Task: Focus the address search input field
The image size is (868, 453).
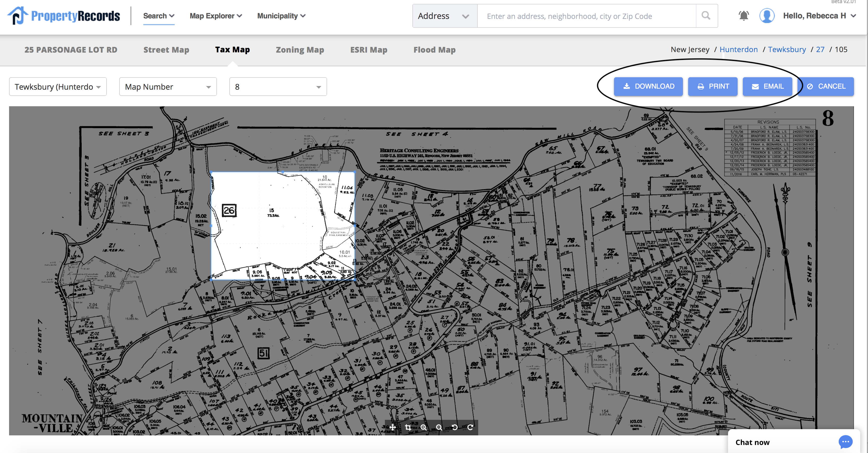Action: click(x=586, y=16)
